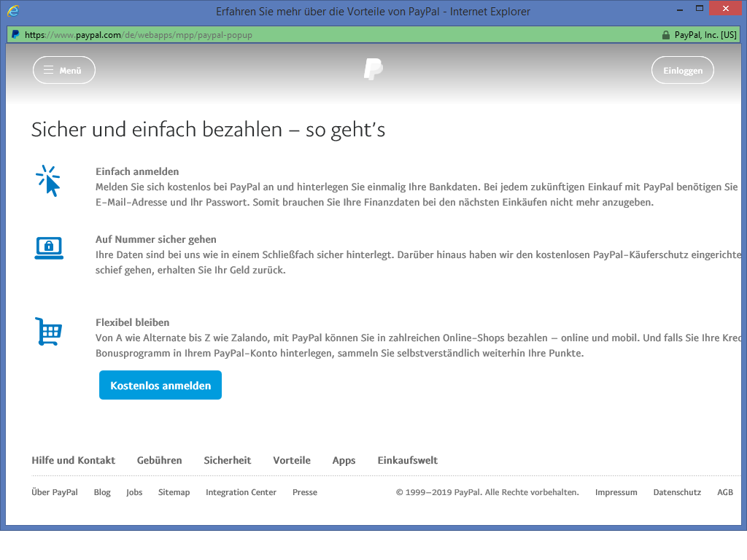Open the Impressum link
Viewport: 747px width, 560px height.
[616, 492]
